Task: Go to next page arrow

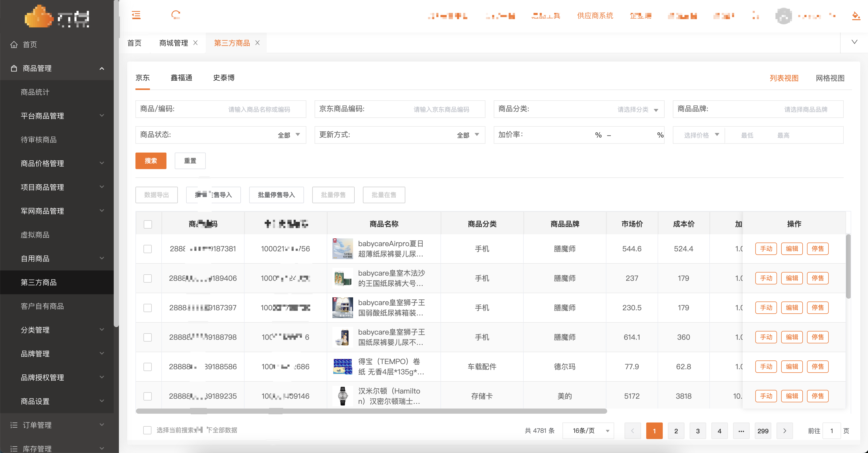Action: pos(785,431)
